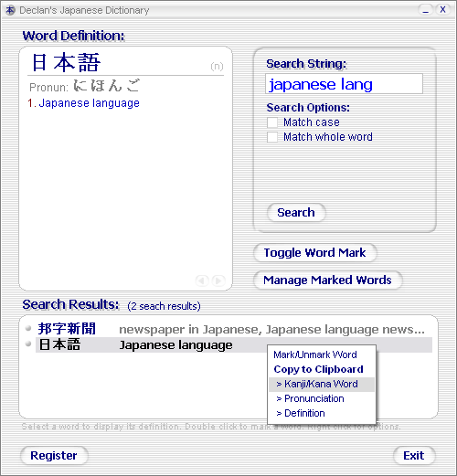Click the bullet beside 日本語 result
457x476 pixels.
28,344
